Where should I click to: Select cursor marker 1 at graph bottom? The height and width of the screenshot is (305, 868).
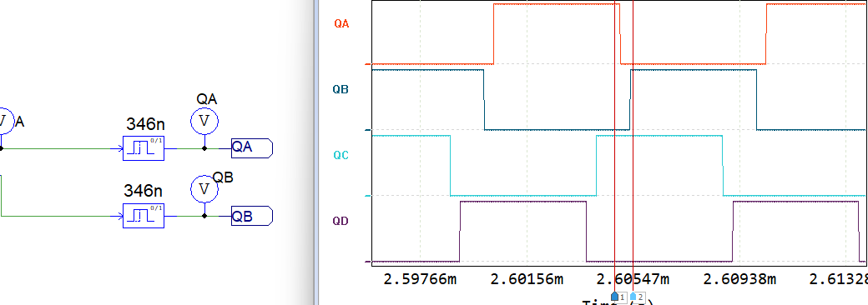618,297
